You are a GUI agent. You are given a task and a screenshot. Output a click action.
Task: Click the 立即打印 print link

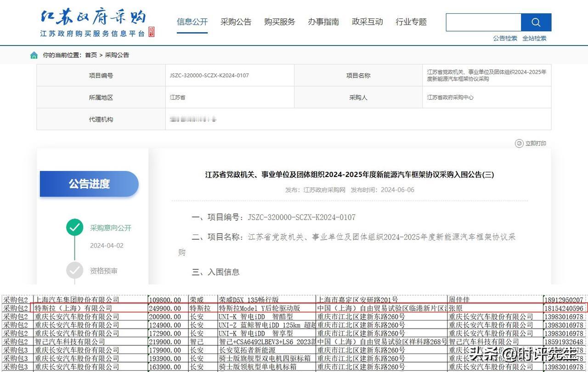[536, 143]
